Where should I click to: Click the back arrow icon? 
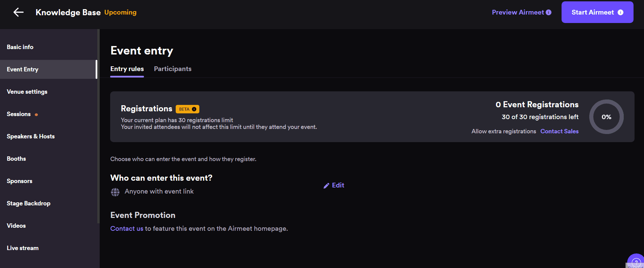[19, 13]
